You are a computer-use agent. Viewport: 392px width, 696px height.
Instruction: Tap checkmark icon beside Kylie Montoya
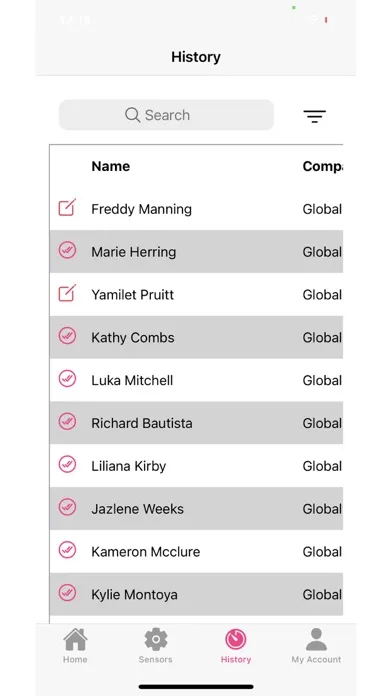(67, 593)
